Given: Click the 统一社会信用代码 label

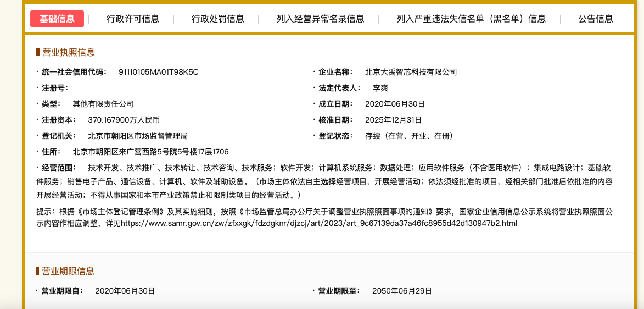Looking at the screenshot, I should (74, 73).
